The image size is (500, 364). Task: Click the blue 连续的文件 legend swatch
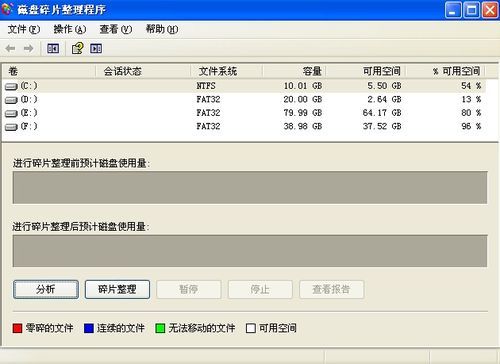tap(89, 328)
